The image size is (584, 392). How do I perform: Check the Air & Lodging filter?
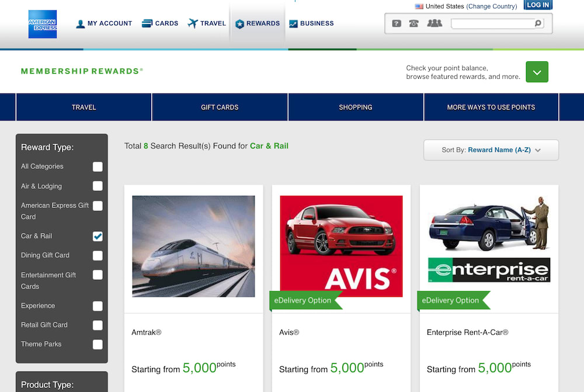point(98,186)
